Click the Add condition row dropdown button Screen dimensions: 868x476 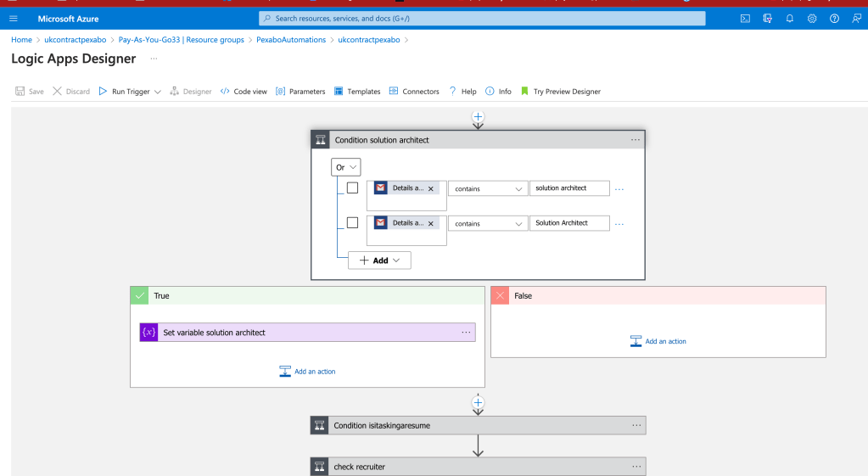[379, 260]
